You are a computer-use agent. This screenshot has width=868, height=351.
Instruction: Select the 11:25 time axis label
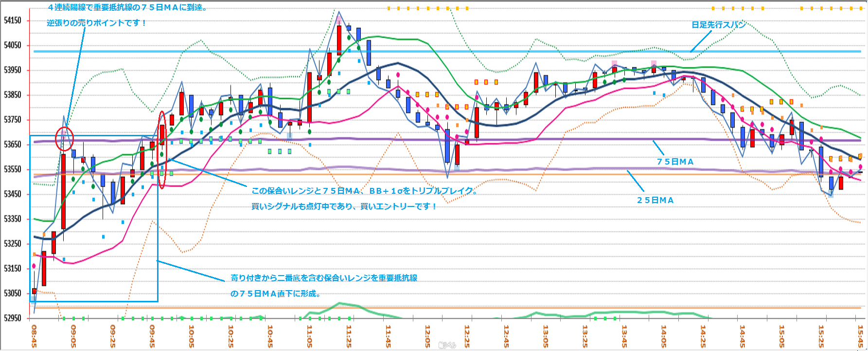tap(349, 336)
